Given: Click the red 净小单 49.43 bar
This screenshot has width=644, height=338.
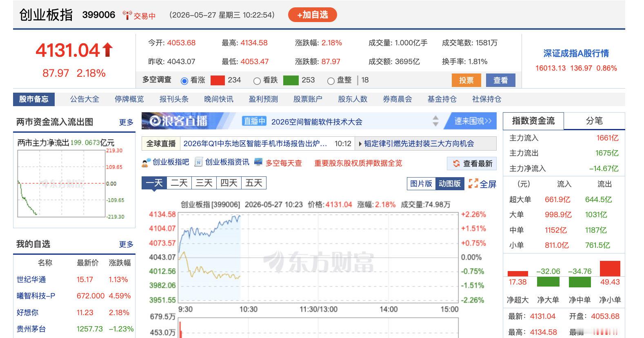Looking at the screenshot, I should click(x=610, y=268).
